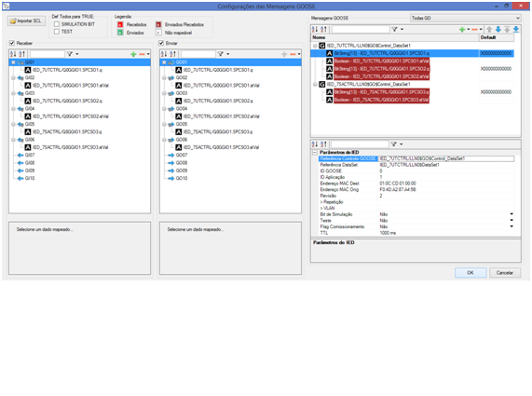The width and height of the screenshot is (532, 396).
Task: Collapse the IED_7SACTRL Control_DataSet1 node
Action: pyautogui.click(x=315, y=84)
